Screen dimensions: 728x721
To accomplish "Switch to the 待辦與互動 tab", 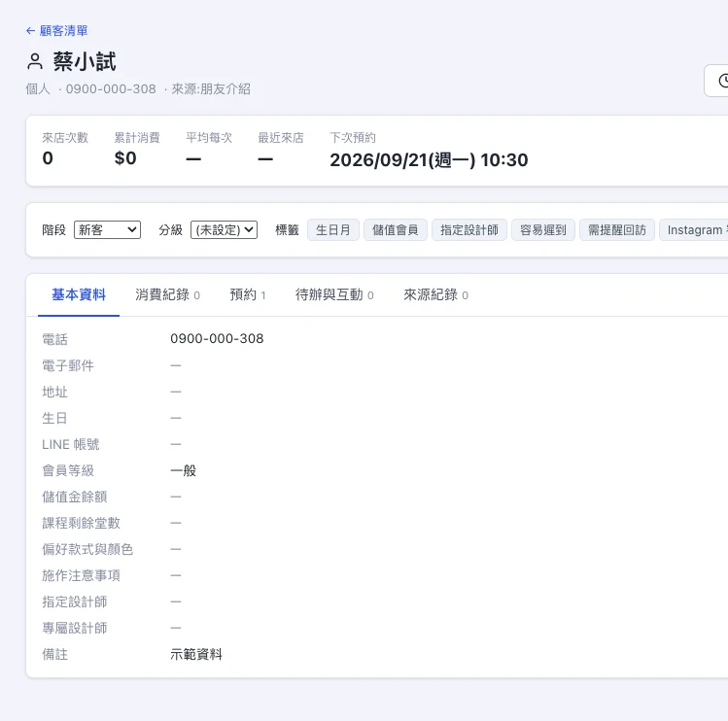I will pyautogui.click(x=334, y=294).
